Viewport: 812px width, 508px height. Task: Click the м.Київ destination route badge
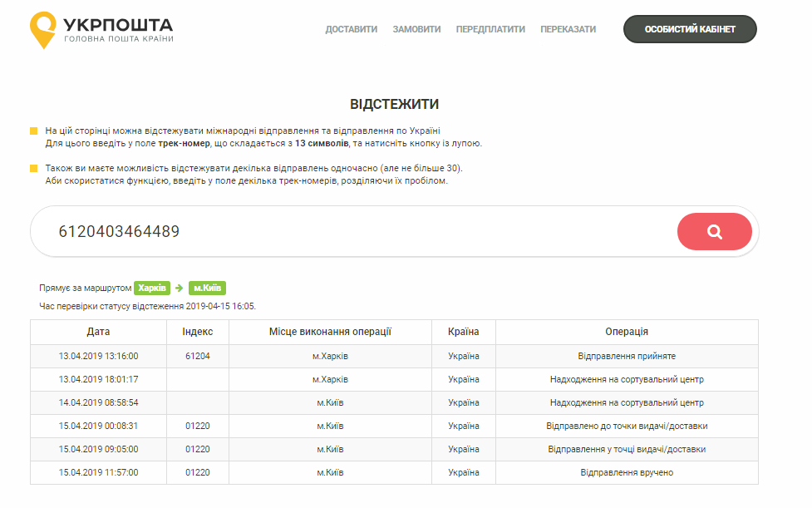(x=207, y=289)
